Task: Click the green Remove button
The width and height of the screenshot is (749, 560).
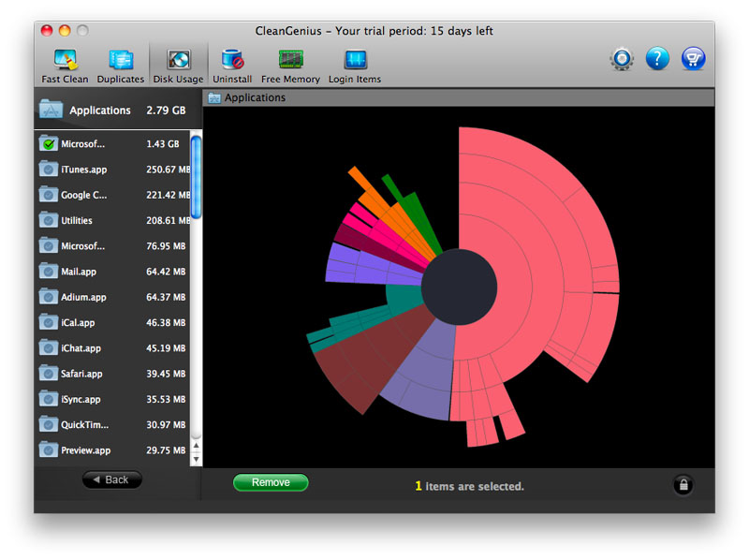Action: (271, 482)
